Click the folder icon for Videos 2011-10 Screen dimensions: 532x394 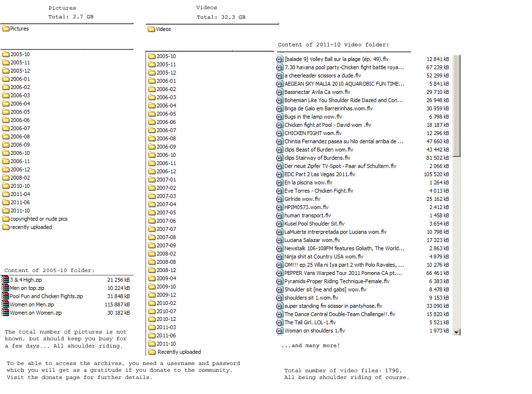pos(152,344)
